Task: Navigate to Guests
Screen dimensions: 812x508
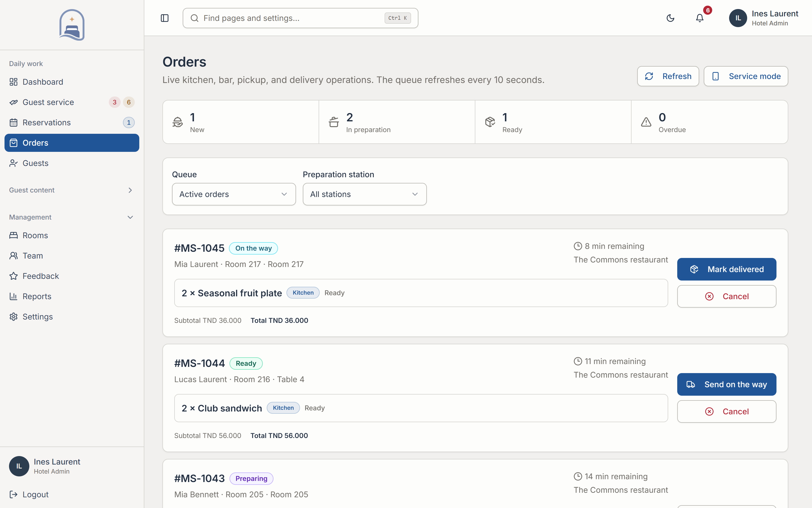Action: (72, 163)
